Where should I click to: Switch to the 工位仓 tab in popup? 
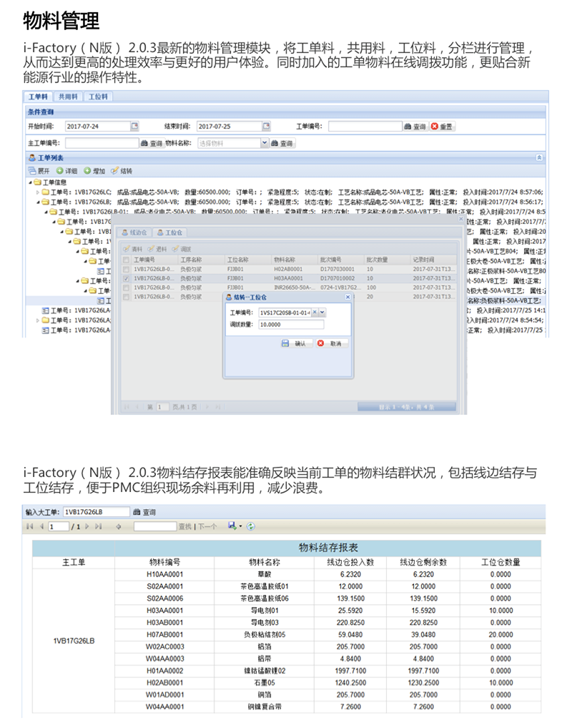[169, 232]
